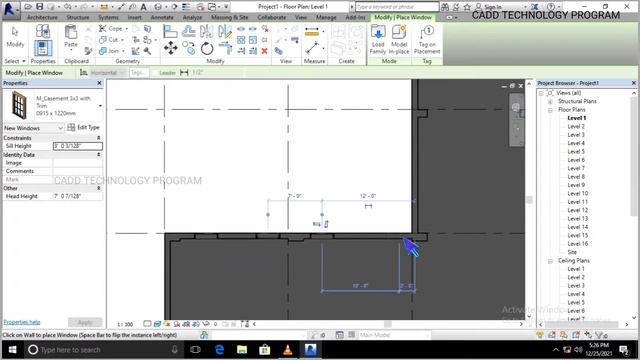Click the Apply button in Properties
Screen dimensions: 640x360
[x=85, y=322]
